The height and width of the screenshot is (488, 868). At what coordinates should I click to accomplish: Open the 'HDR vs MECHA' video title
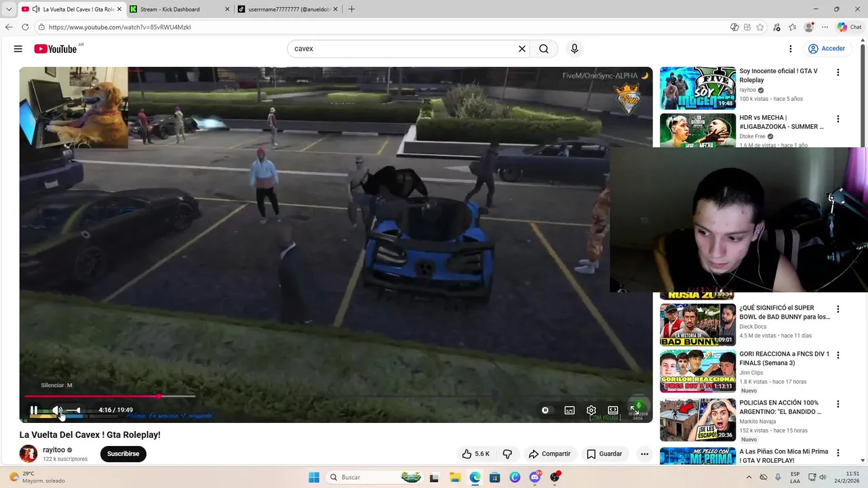click(x=782, y=122)
